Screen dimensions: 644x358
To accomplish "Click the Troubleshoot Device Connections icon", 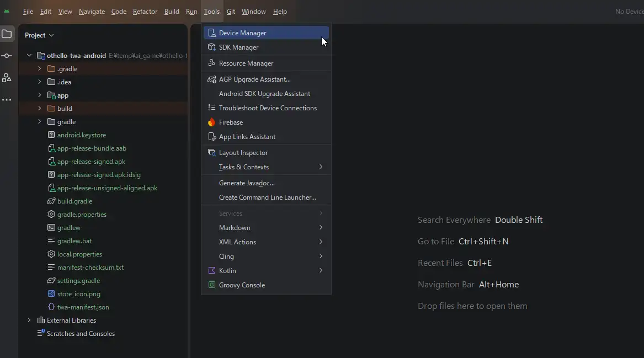I will tap(212, 108).
